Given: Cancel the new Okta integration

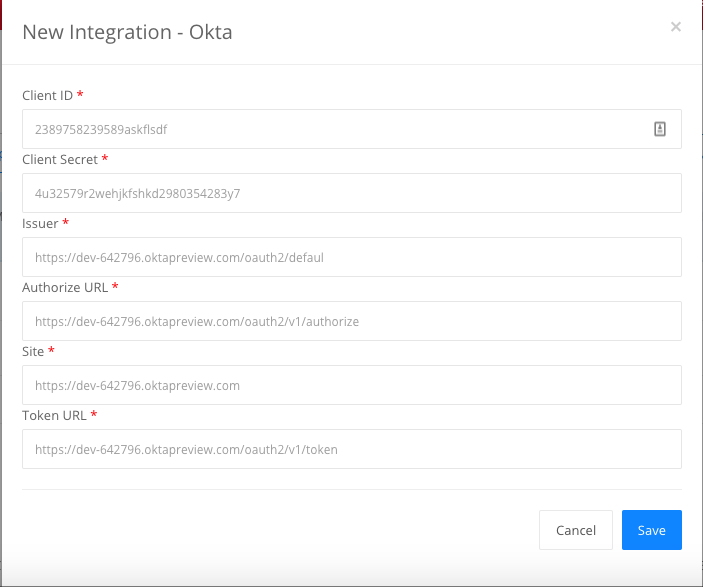Looking at the screenshot, I should point(576,530).
